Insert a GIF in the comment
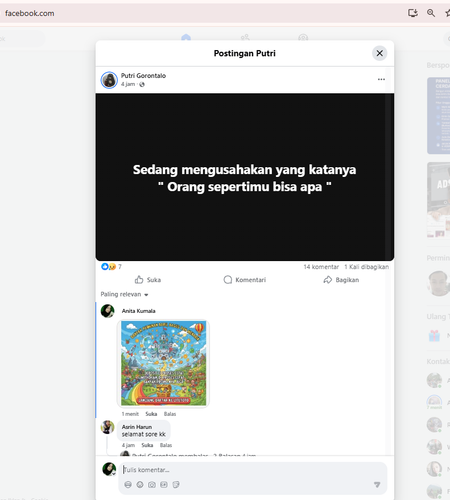This screenshot has width=450, height=500. (164, 485)
